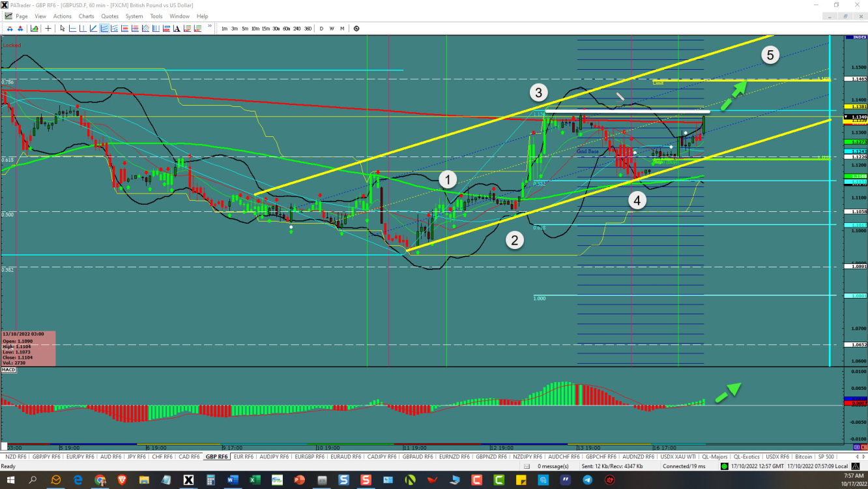
Task: Select the vertical line drawing tool
Action: [x=83, y=28]
